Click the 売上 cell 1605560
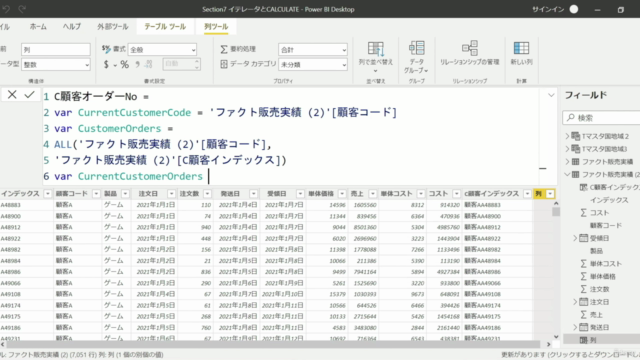 [x=365, y=205]
